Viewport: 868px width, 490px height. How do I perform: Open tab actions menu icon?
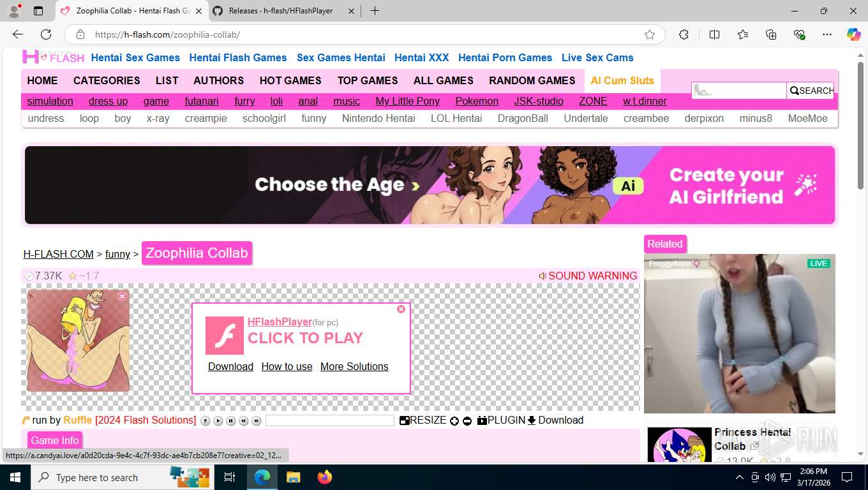[38, 11]
